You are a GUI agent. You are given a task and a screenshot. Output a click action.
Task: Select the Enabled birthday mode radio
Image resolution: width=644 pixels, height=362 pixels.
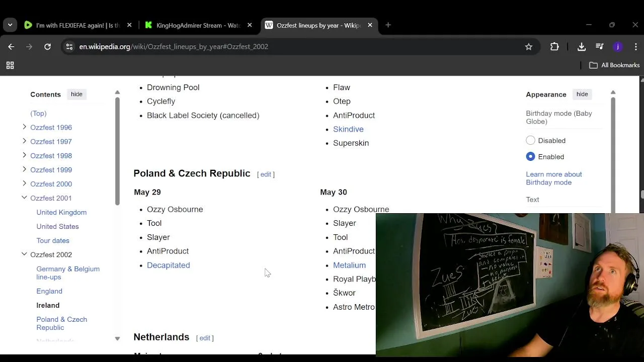pyautogui.click(x=530, y=157)
